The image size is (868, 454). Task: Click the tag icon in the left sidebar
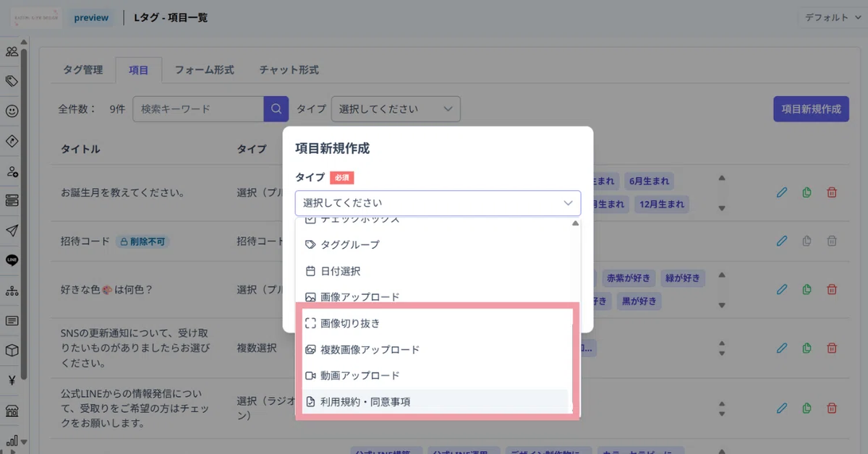pos(12,81)
